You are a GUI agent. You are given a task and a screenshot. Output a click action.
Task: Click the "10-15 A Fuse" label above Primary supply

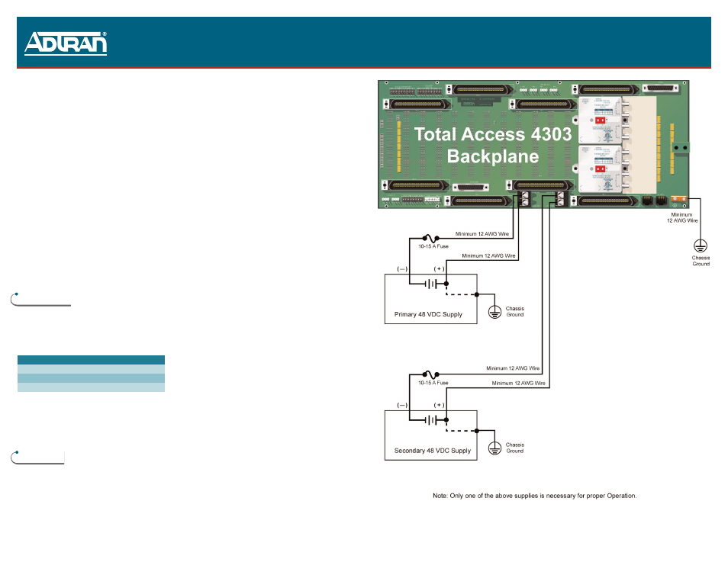(x=433, y=246)
